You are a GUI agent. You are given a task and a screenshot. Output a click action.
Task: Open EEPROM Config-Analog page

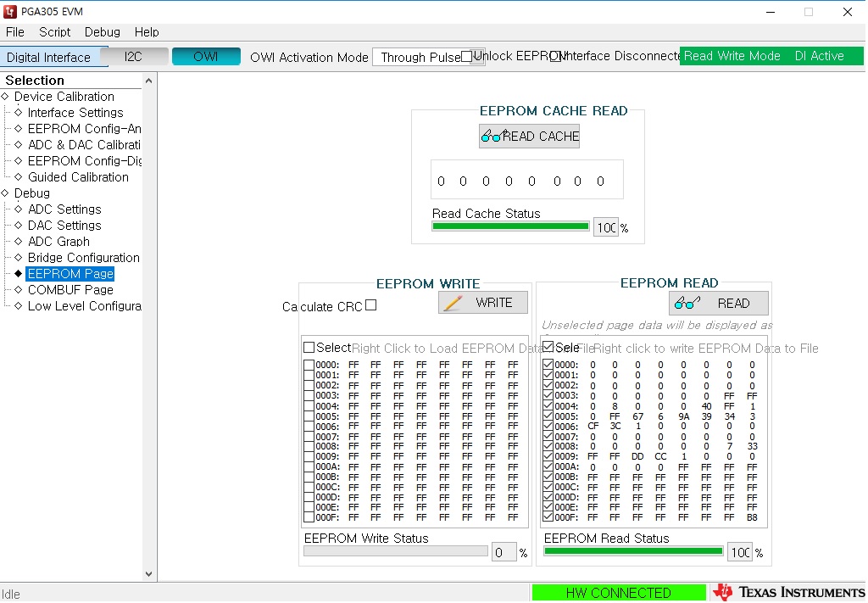pos(84,128)
